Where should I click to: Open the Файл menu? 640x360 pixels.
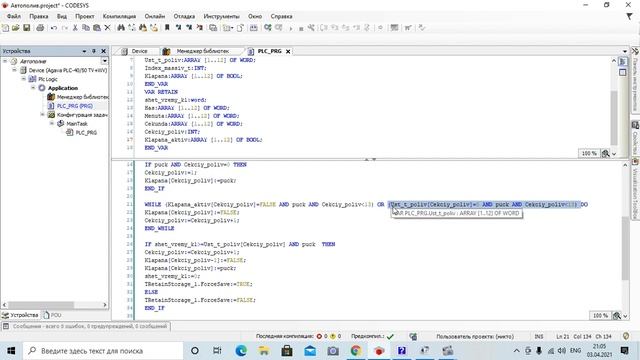14,16
